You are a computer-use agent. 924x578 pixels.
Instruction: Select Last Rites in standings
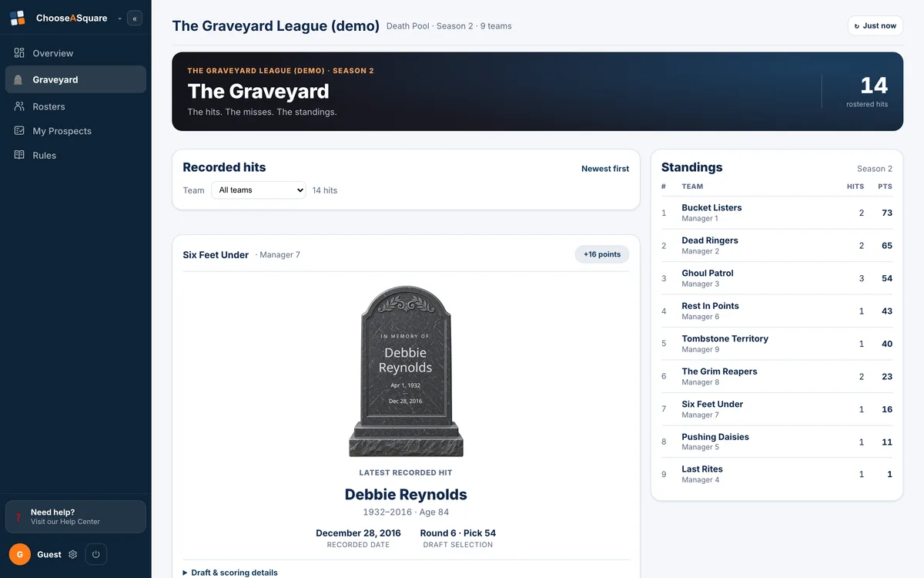[702, 469]
